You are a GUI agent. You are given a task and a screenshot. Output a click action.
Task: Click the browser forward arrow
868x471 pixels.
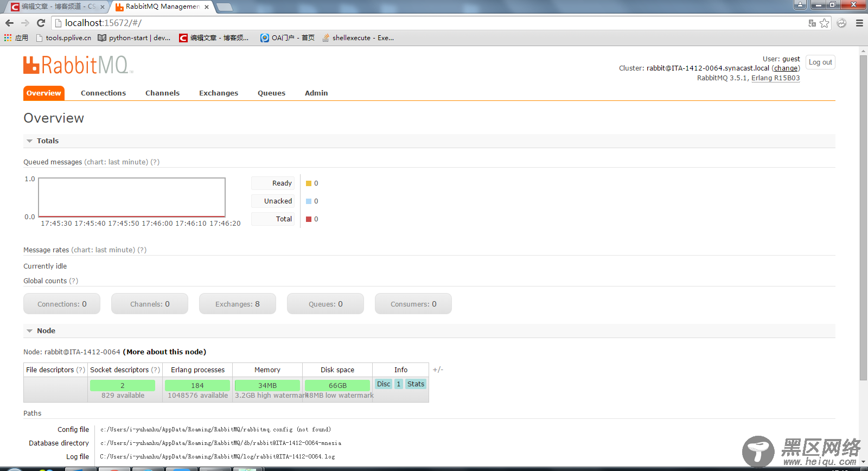[25, 23]
